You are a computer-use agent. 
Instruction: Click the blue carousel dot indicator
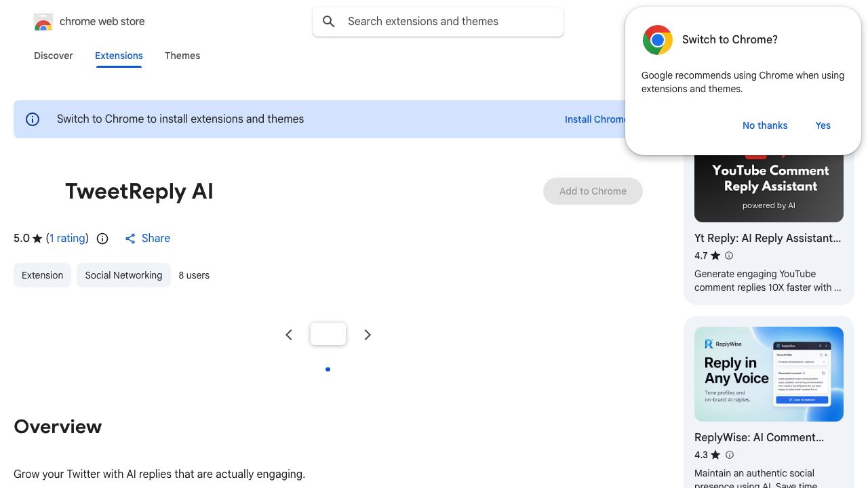(x=328, y=369)
